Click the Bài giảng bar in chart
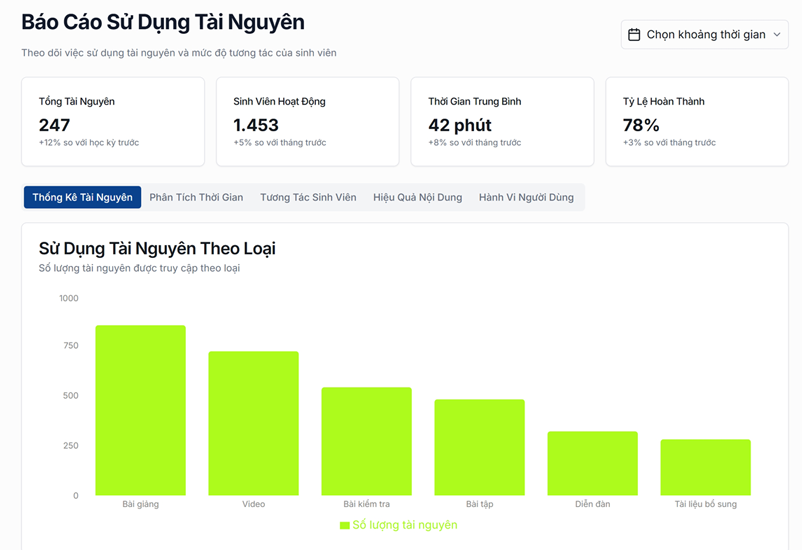Viewport: 802px width, 550px height. pos(141,410)
